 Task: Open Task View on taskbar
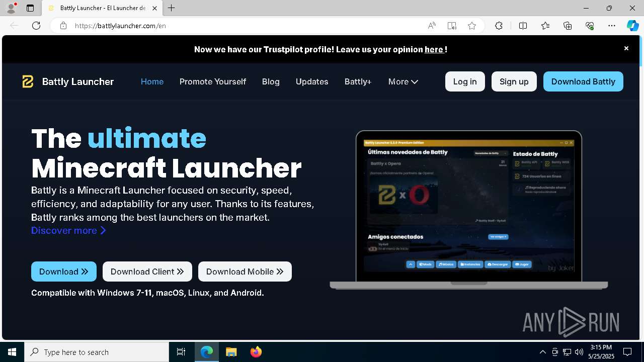click(181, 352)
